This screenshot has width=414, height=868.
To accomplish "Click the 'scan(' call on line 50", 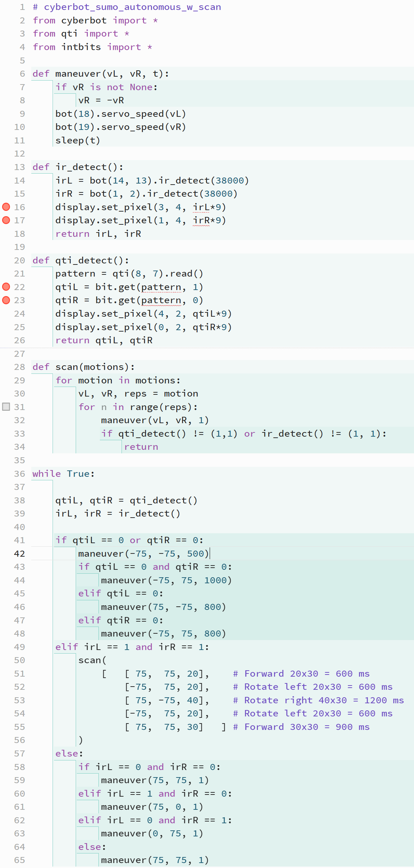I will [x=92, y=660].
